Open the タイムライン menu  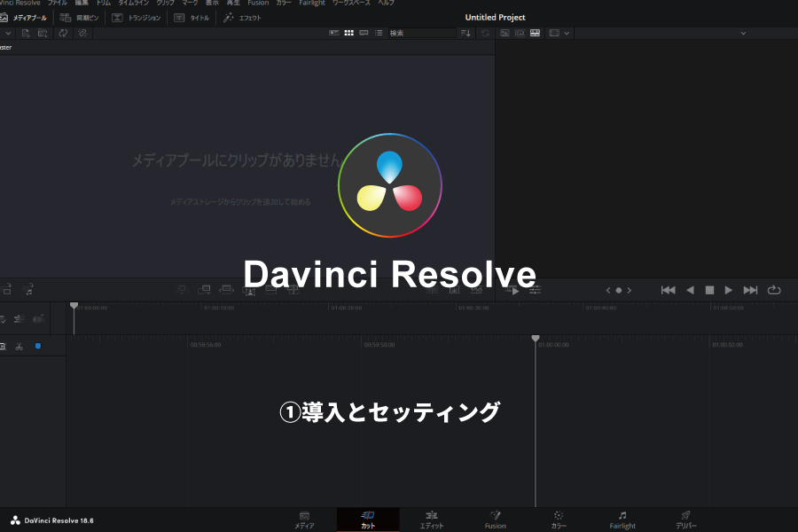tap(134, 3)
